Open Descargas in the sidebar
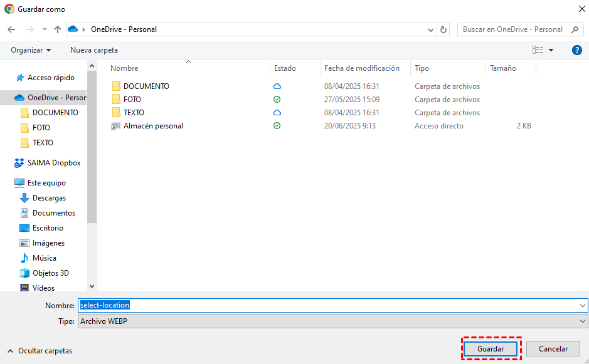The image size is (589, 364). pyautogui.click(x=49, y=198)
